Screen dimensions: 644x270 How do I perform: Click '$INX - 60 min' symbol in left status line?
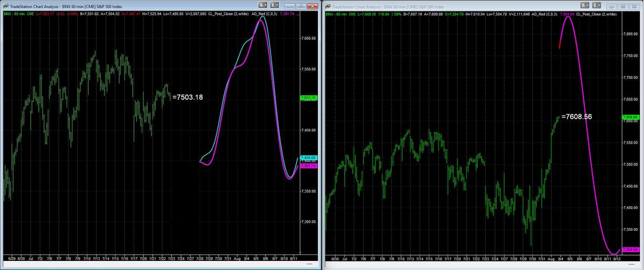coord(14,13)
